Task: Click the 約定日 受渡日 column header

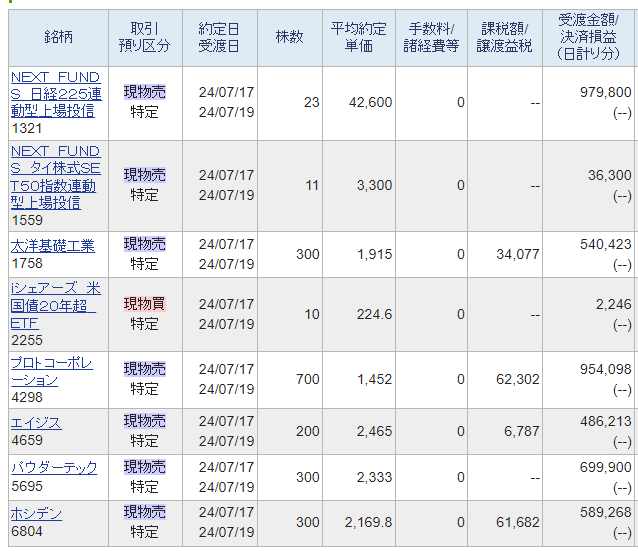Action: point(220,37)
